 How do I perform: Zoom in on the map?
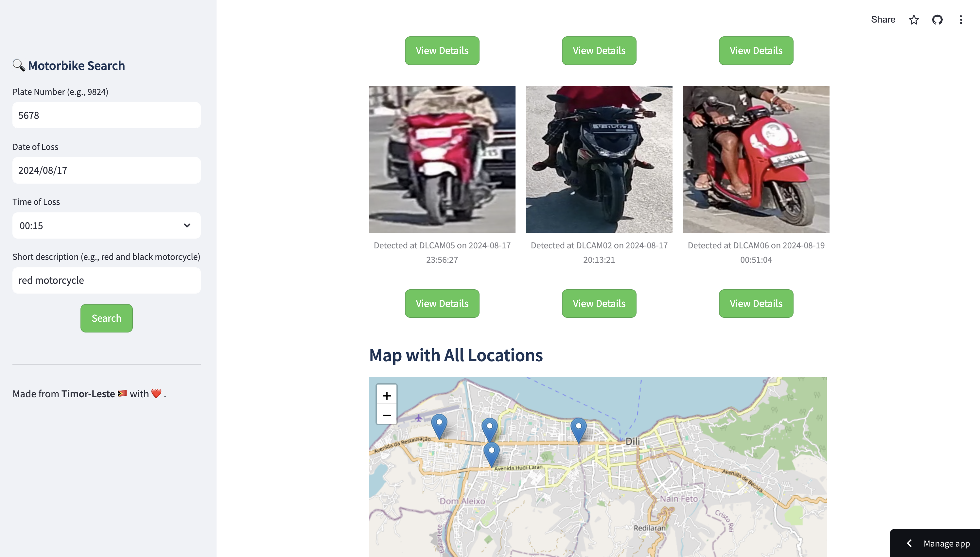pos(387,395)
